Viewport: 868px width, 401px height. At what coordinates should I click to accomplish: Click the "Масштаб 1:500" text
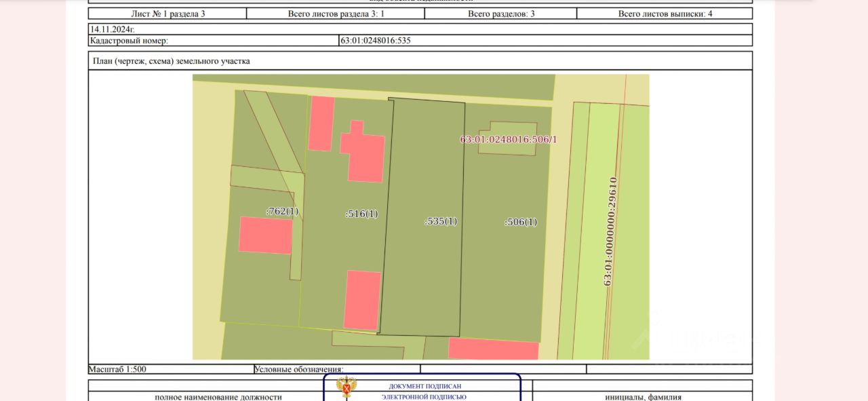[x=117, y=370]
